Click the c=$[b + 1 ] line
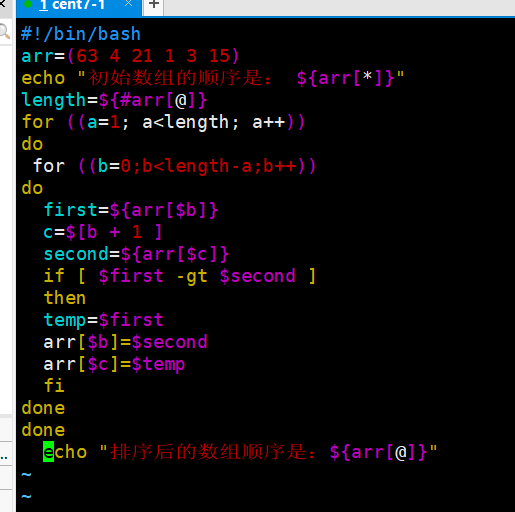 click(x=103, y=232)
